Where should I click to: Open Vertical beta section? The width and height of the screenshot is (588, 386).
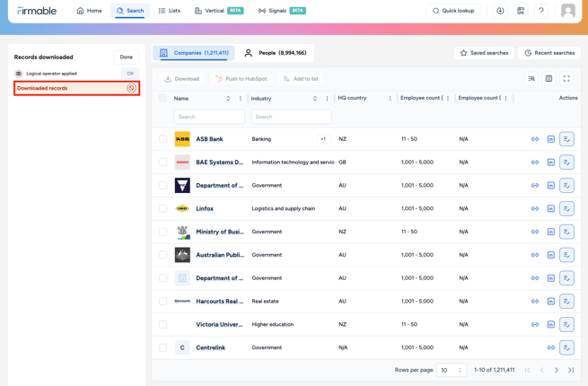click(219, 11)
